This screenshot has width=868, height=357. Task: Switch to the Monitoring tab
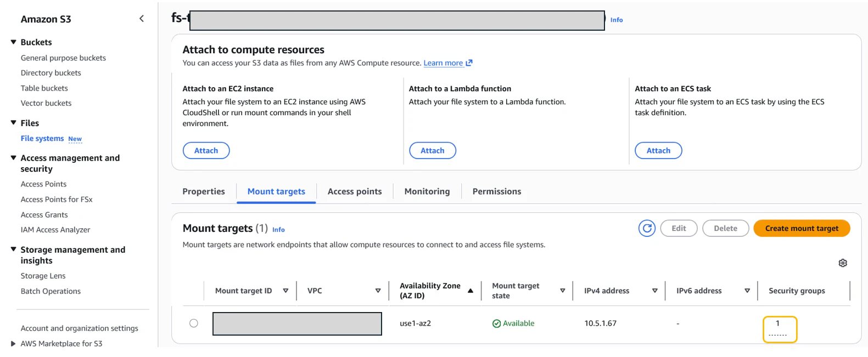(x=427, y=191)
